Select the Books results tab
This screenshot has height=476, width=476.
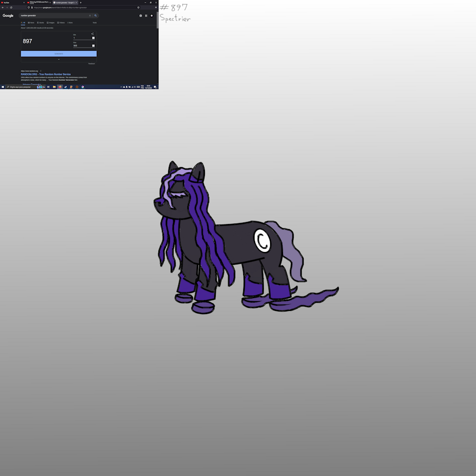pyautogui.click(x=40, y=23)
